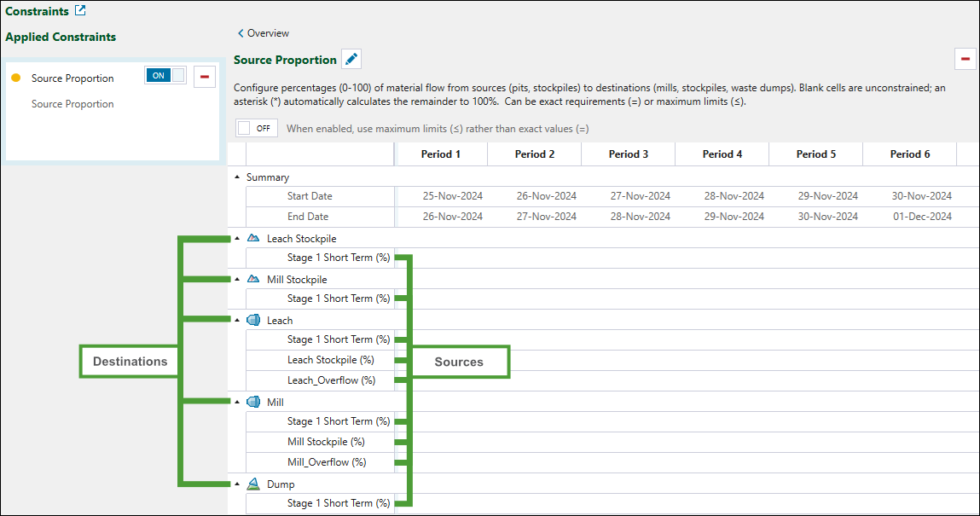This screenshot has height=516, width=980.
Task: Click the pencil edit icon beside Source Proportion
Action: [351, 60]
